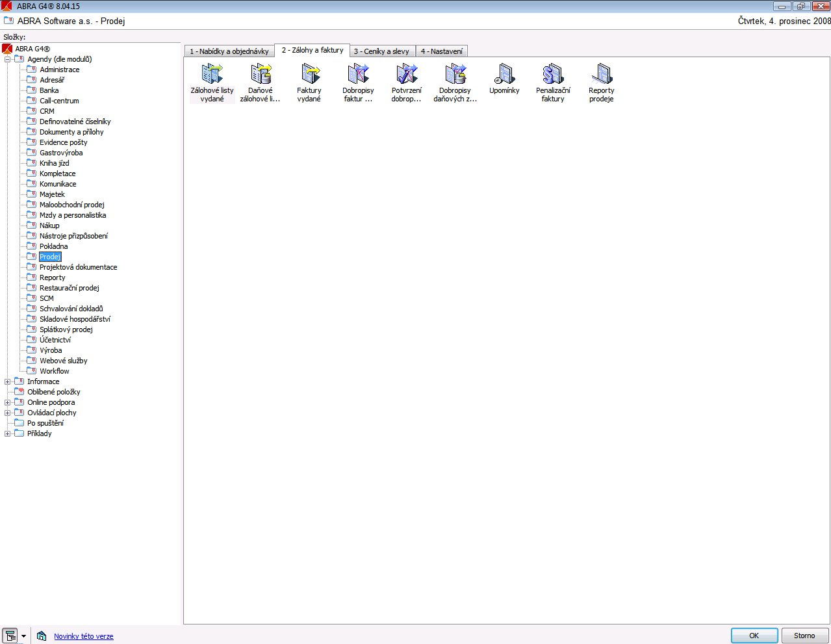The height and width of the screenshot is (644, 831).
Task: Select the highlighted Prodej tree item
Action: (x=50, y=257)
